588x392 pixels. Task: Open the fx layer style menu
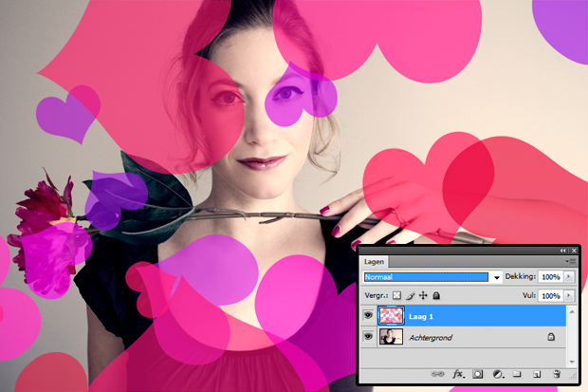pyautogui.click(x=458, y=374)
